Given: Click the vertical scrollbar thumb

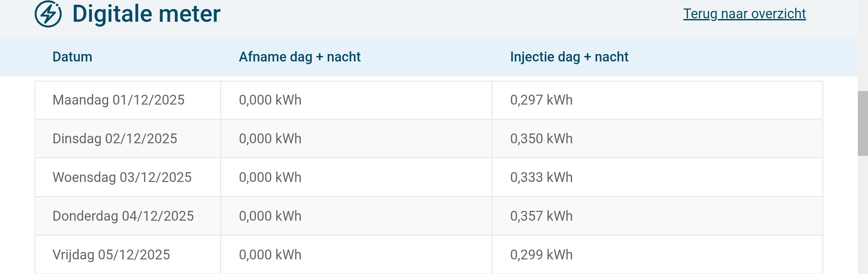Looking at the screenshot, I should point(863,123).
